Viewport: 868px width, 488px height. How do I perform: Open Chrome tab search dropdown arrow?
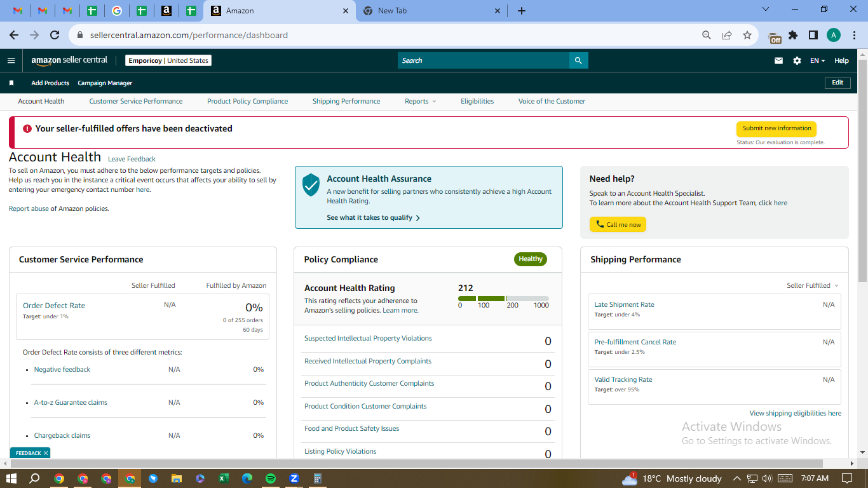coord(765,10)
